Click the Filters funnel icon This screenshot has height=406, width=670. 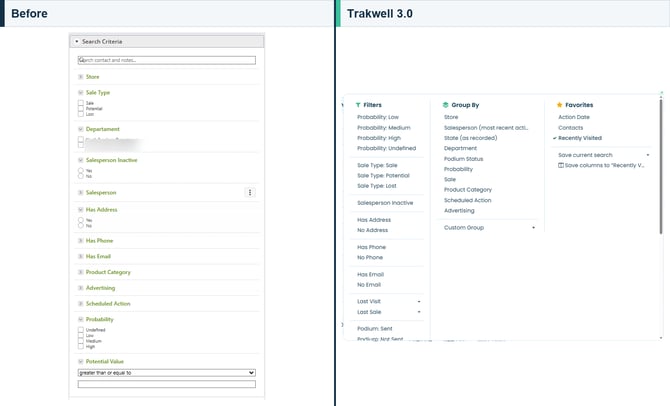(358, 105)
